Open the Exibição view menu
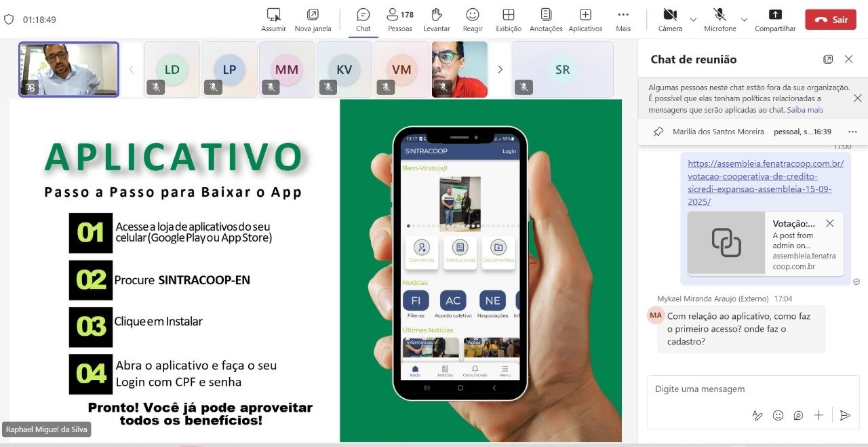 tap(509, 19)
